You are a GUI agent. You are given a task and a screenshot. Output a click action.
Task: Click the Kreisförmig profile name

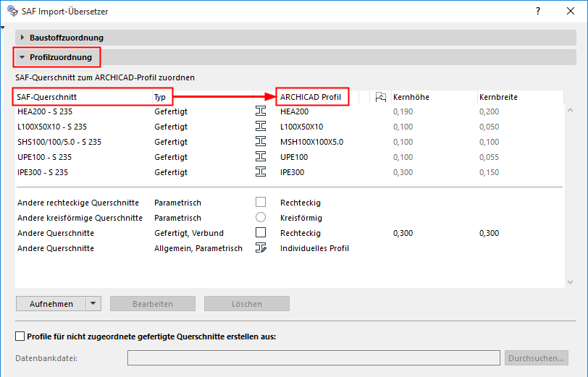coord(301,218)
